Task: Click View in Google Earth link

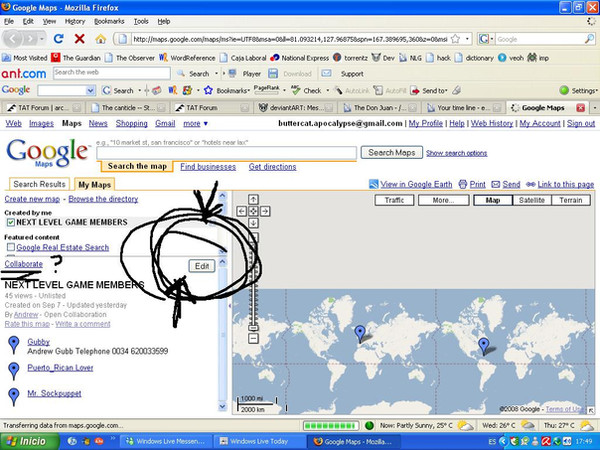Action: point(416,184)
